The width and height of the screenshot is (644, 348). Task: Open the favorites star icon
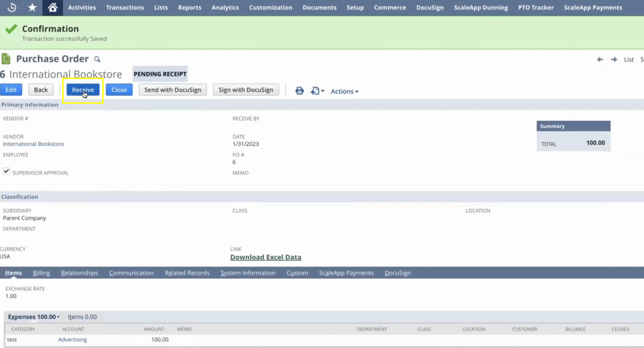click(32, 7)
